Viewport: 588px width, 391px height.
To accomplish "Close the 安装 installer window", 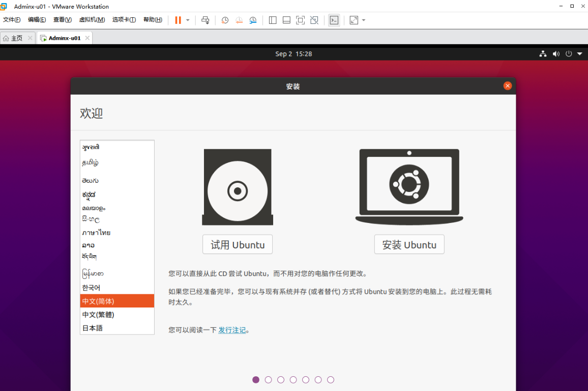I will [x=507, y=86].
